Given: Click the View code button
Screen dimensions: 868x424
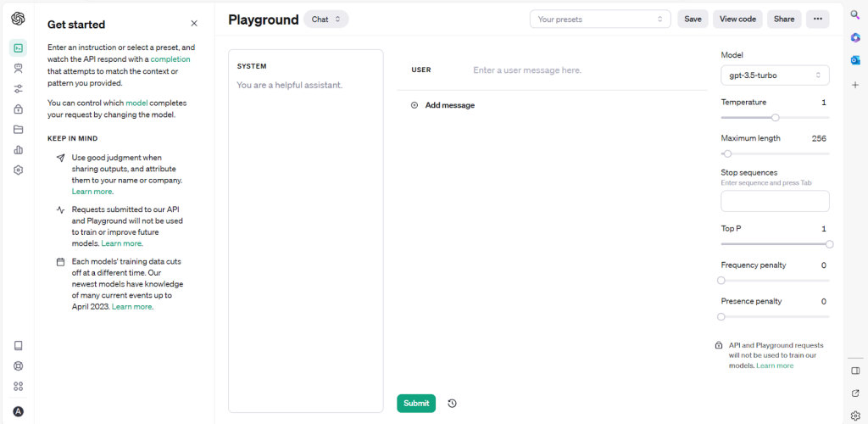Looking at the screenshot, I should (737, 19).
